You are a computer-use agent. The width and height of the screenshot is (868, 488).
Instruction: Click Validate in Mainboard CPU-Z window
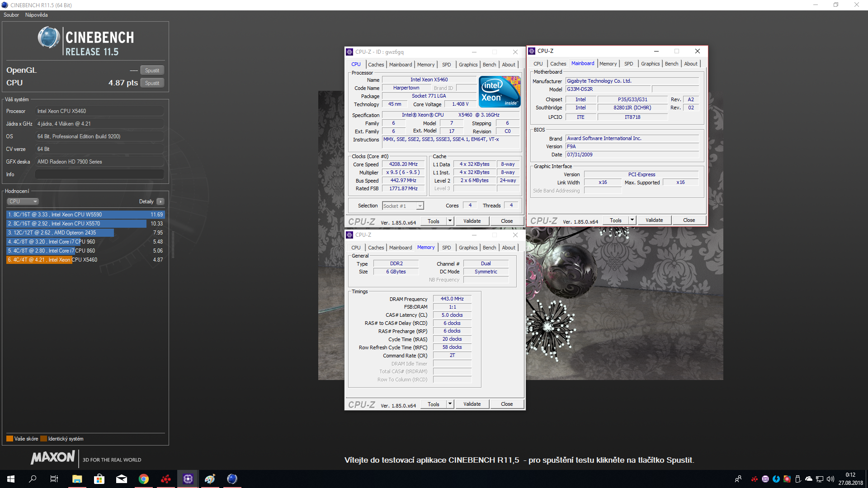pyautogui.click(x=654, y=220)
